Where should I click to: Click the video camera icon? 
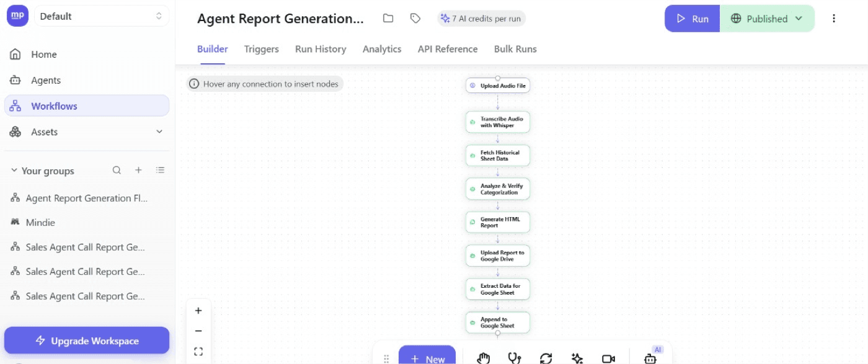pyautogui.click(x=608, y=358)
